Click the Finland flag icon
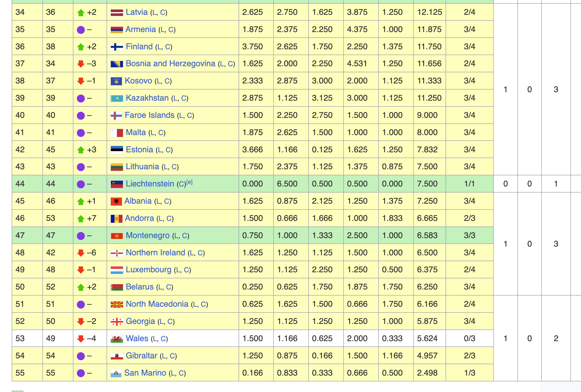This screenshot has height=392, width=581. pyautogui.click(x=117, y=47)
